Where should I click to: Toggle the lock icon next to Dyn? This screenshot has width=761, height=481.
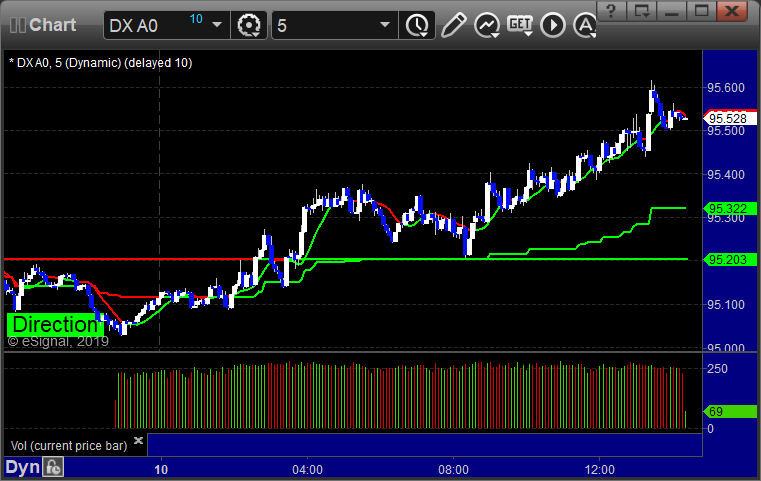click(53, 467)
